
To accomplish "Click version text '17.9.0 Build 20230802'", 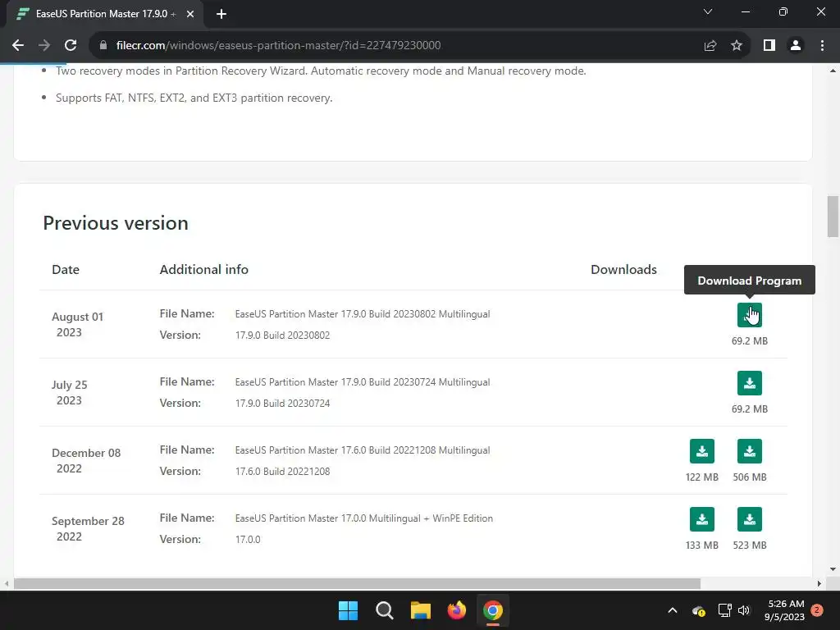I will (282, 336).
